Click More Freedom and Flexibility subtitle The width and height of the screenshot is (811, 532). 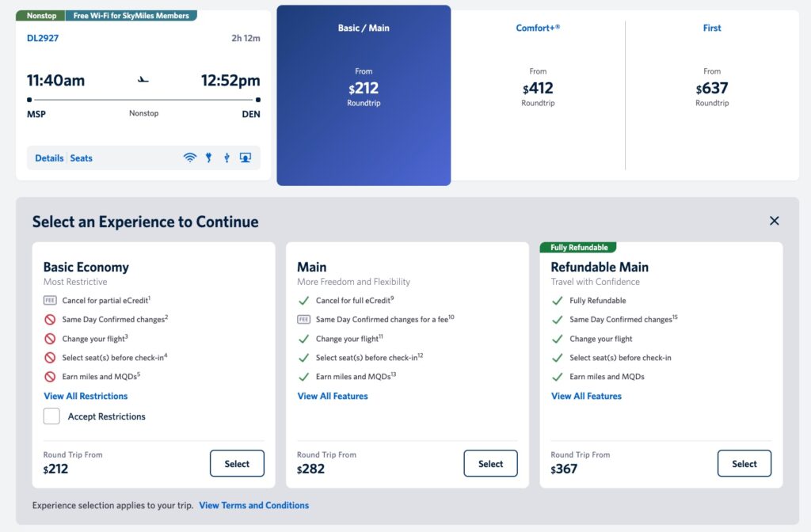[x=353, y=282]
